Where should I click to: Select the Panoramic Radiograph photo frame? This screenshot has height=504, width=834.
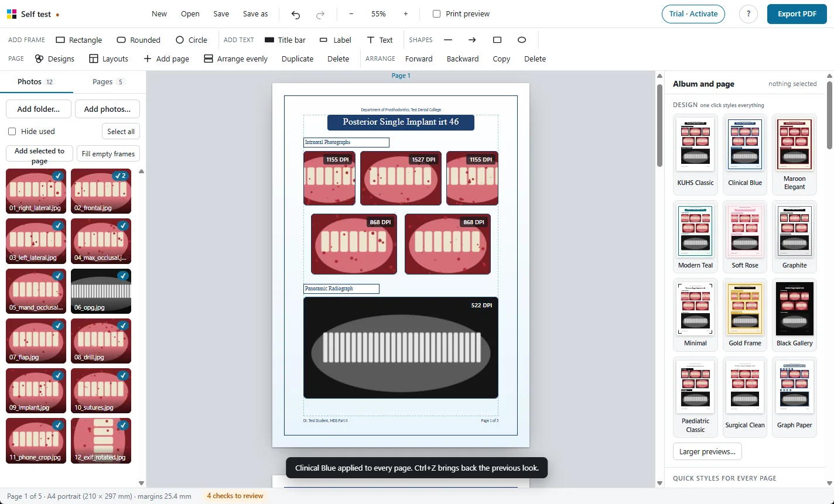(401, 348)
